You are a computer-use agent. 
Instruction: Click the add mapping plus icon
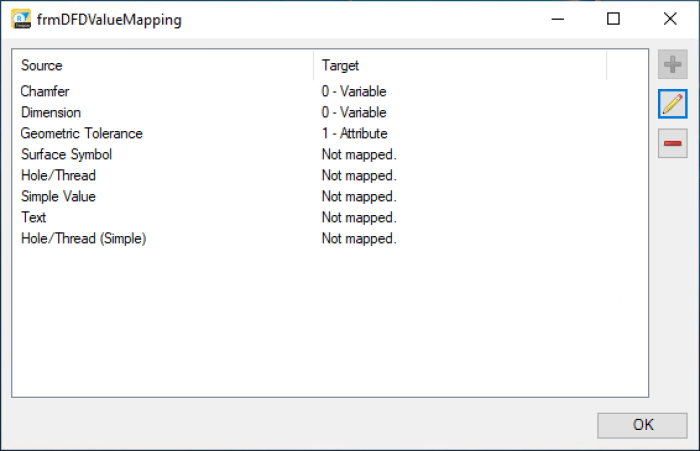[x=673, y=65]
